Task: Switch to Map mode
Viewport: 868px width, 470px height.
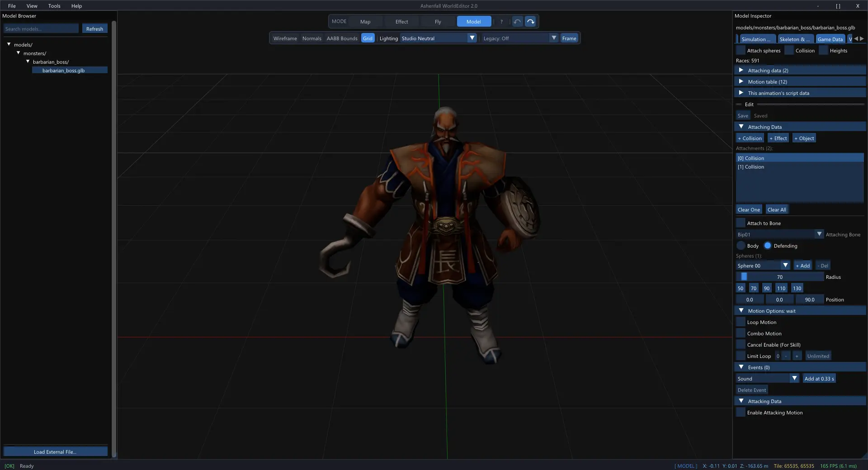Action: tap(365, 21)
